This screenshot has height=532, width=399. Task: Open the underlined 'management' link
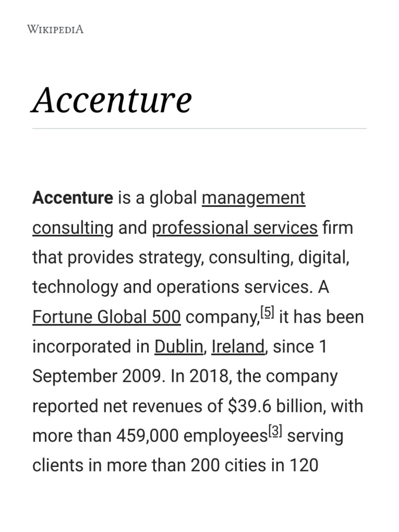pos(253,198)
